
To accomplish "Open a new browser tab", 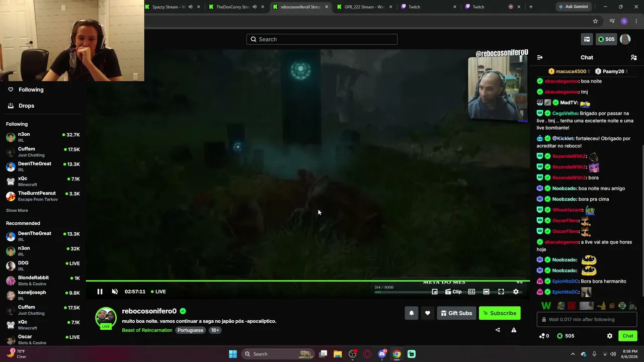I will (531, 7).
